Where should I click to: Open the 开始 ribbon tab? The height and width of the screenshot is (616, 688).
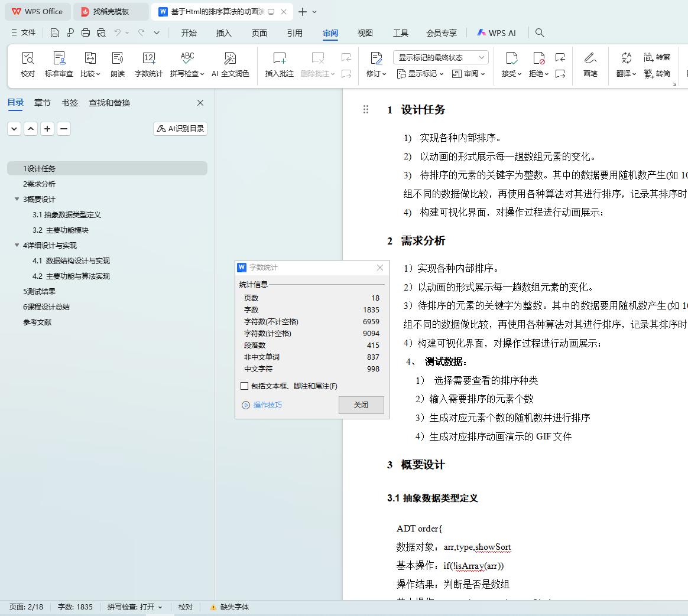(x=189, y=33)
